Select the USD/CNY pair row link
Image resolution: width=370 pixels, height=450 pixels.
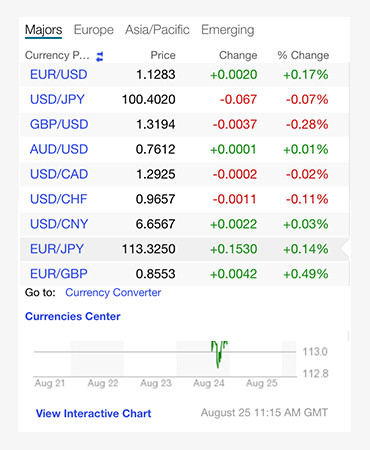click(x=59, y=224)
